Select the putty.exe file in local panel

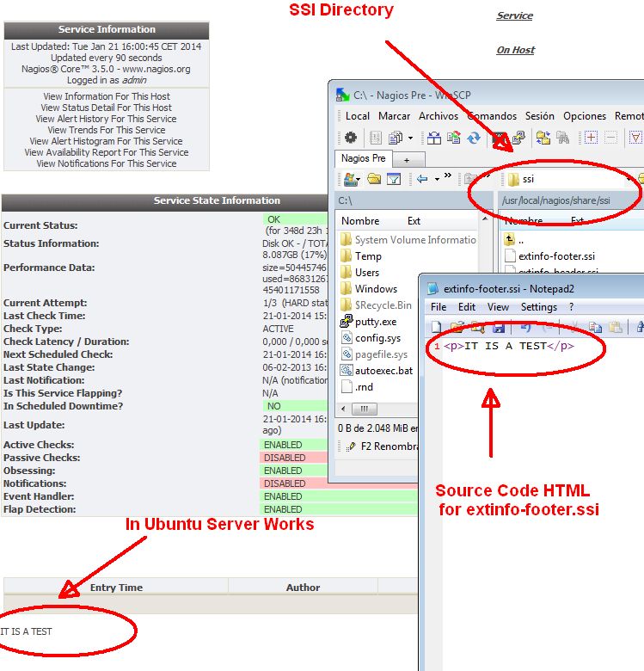coord(375,322)
